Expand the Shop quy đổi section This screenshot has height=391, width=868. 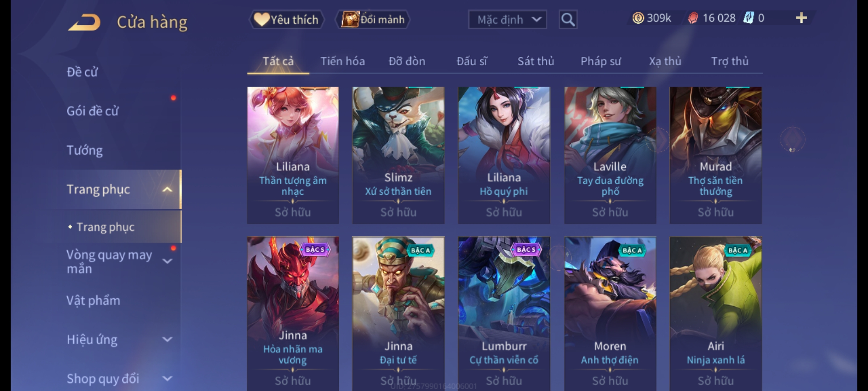167,379
